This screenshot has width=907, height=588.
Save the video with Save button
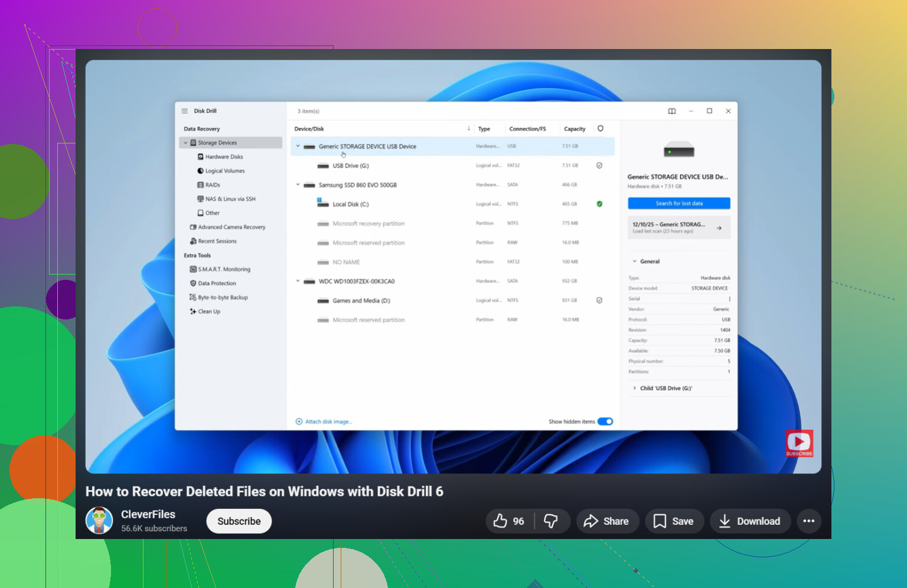click(x=674, y=521)
